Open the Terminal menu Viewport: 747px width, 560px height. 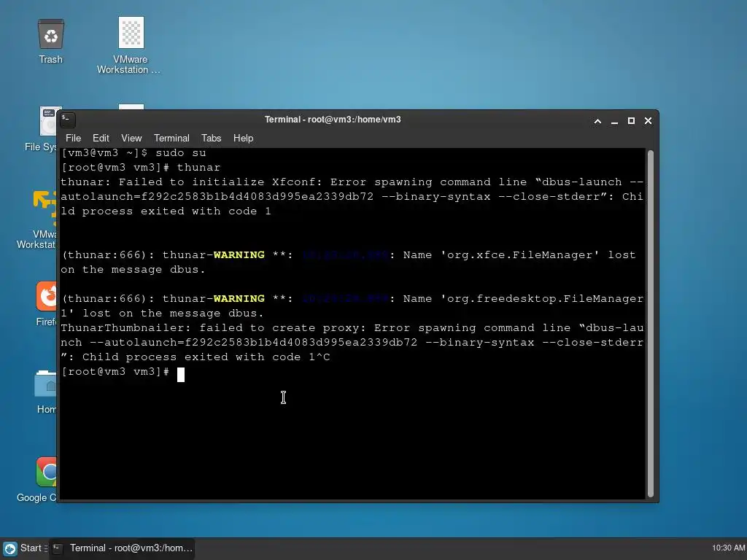click(171, 138)
